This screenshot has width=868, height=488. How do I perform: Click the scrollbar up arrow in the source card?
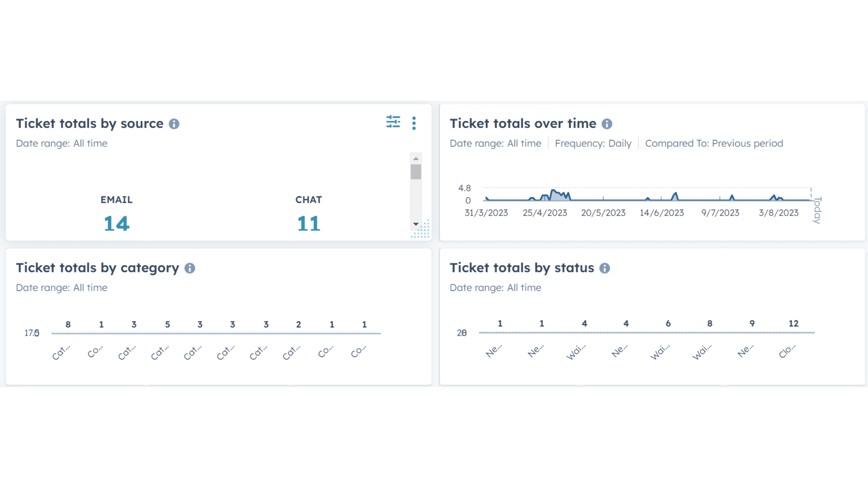[415, 158]
